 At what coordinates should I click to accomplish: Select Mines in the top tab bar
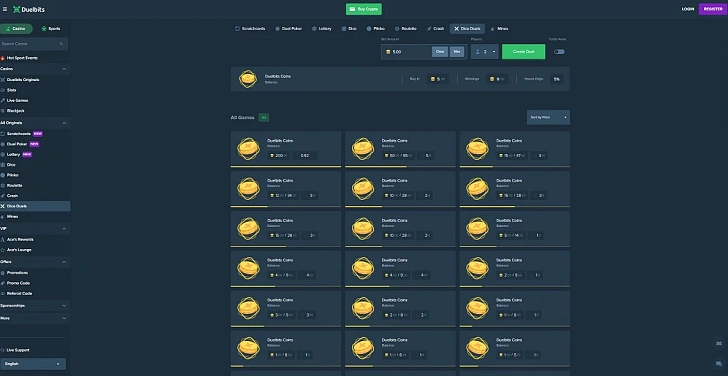point(500,29)
